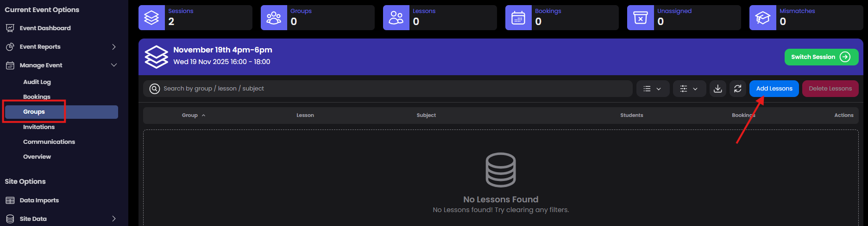Collapse the Manage Event submenu chevron
The height and width of the screenshot is (226, 868).
[x=114, y=65]
